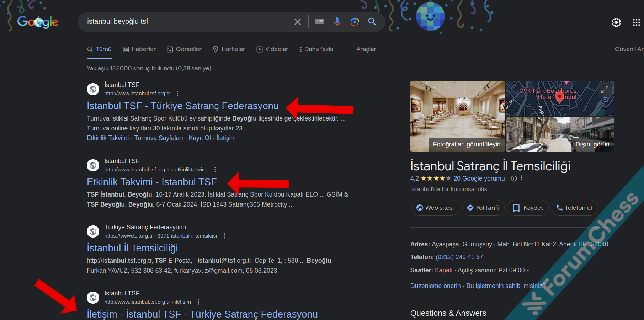The height and width of the screenshot is (320, 644).
Task: Switch to the Videolar tab
Action: (272, 49)
